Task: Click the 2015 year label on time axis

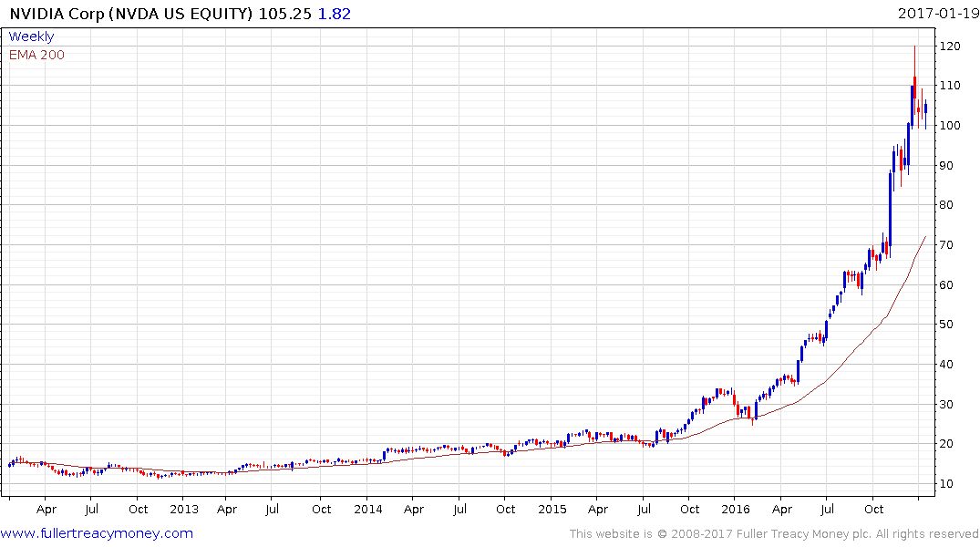Action: tap(552, 510)
